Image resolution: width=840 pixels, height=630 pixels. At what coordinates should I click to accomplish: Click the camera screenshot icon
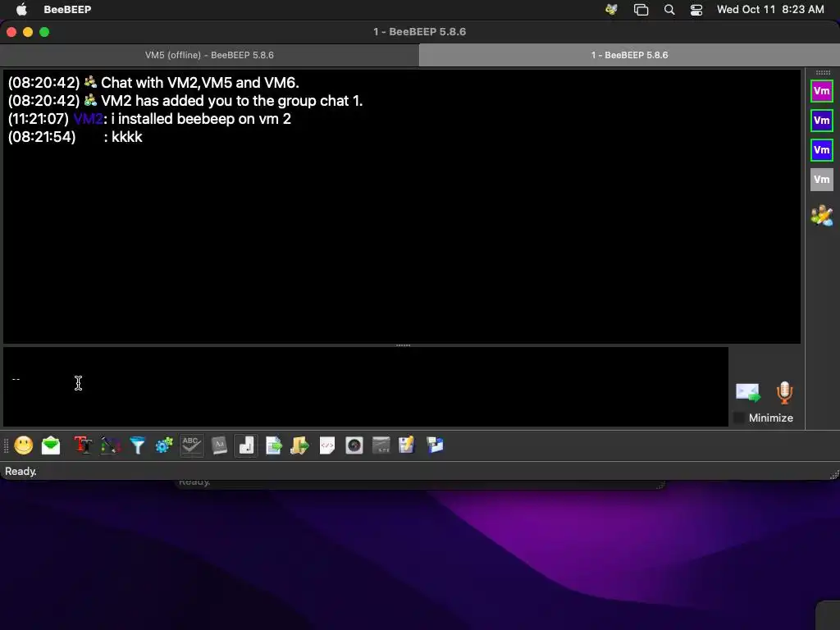pyautogui.click(x=354, y=445)
